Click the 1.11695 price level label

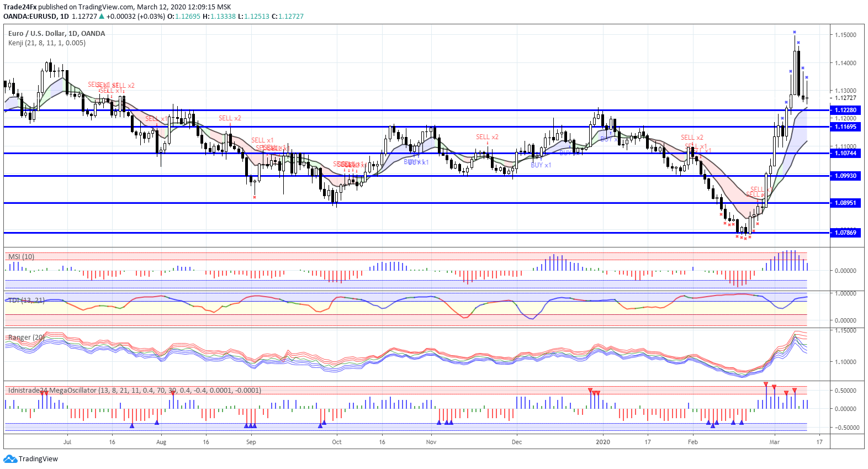(x=845, y=127)
